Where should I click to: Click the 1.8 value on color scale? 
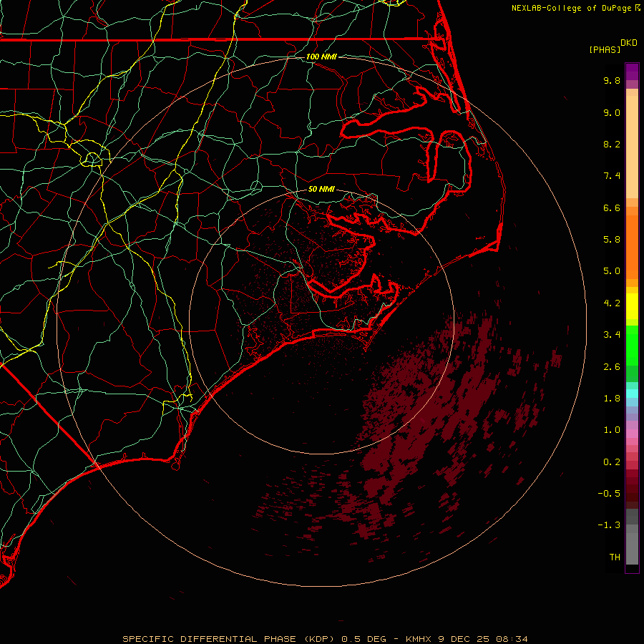(x=612, y=399)
